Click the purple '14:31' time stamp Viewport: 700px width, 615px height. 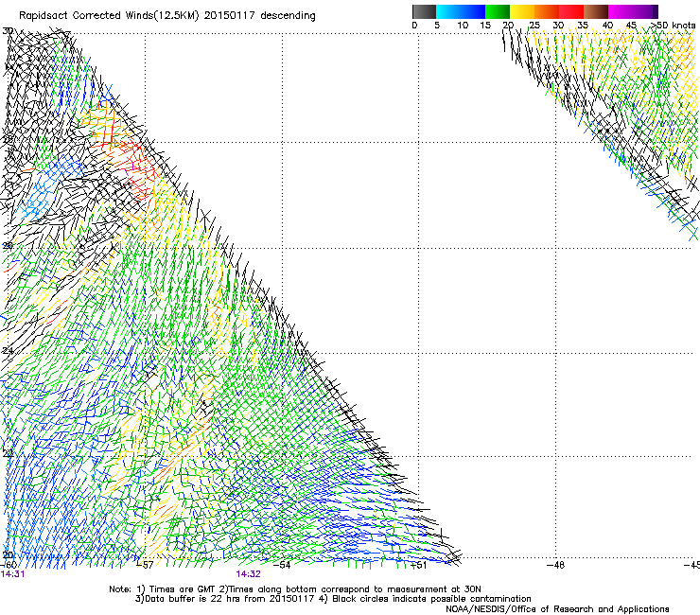[x=12, y=574]
